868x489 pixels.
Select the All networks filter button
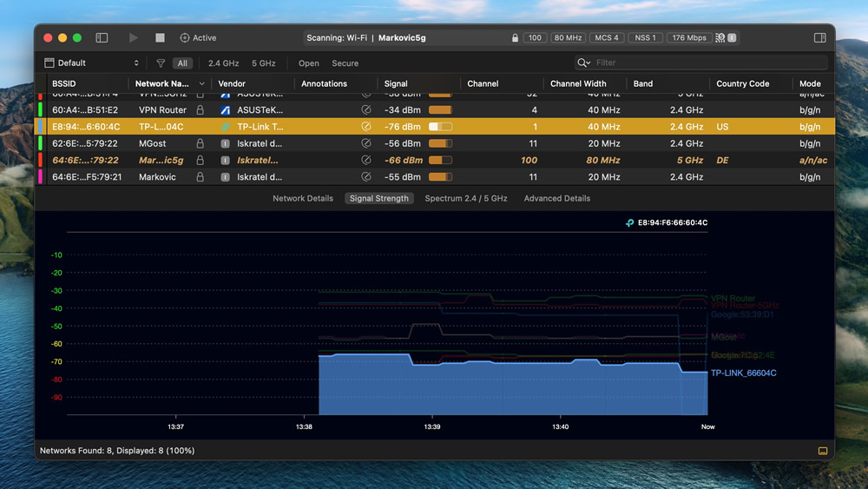(x=182, y=63)
